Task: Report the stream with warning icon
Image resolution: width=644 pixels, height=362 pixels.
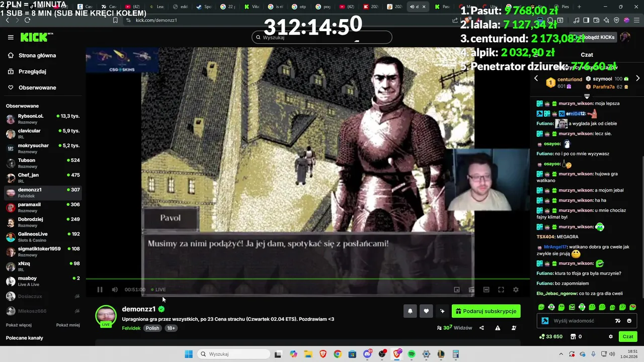Action: point(498,328)
